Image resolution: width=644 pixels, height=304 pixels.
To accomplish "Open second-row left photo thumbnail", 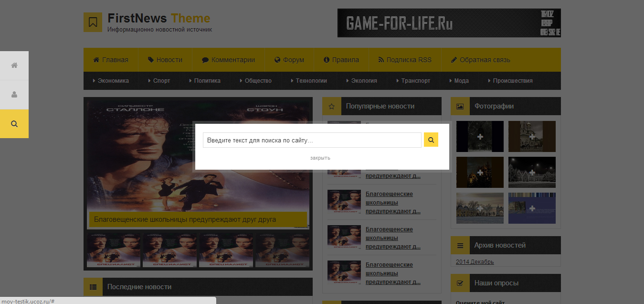I will click(x=480, y=172).
